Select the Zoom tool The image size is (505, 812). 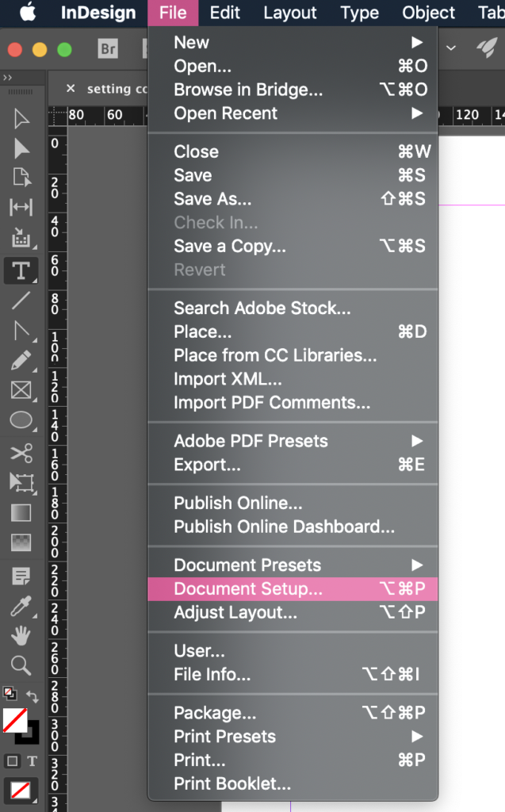[x=21, y=666]
